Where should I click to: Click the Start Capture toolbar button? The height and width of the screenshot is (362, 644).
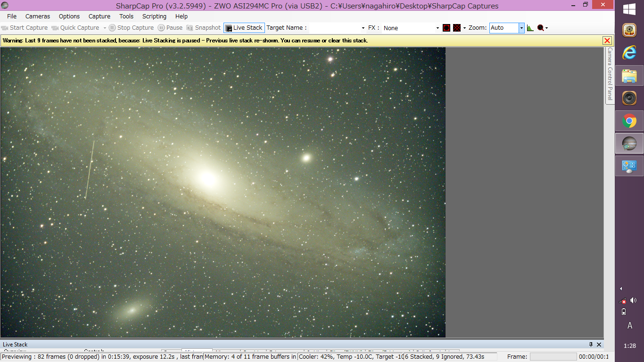point(25,28)
